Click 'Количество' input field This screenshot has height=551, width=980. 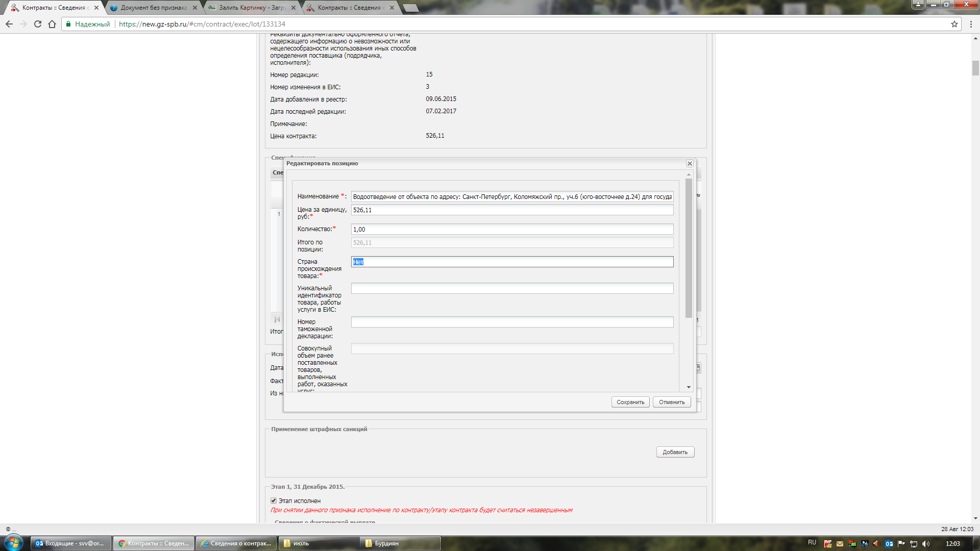tap(512, 230)
